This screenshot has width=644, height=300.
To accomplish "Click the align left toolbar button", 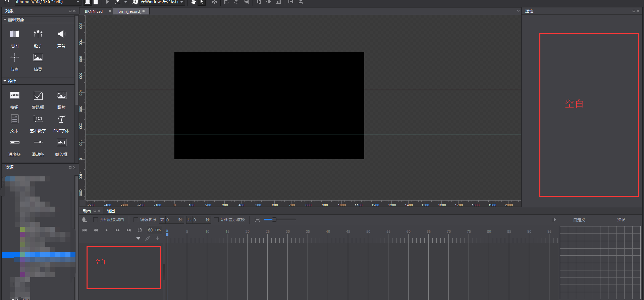I will (226, 2).
